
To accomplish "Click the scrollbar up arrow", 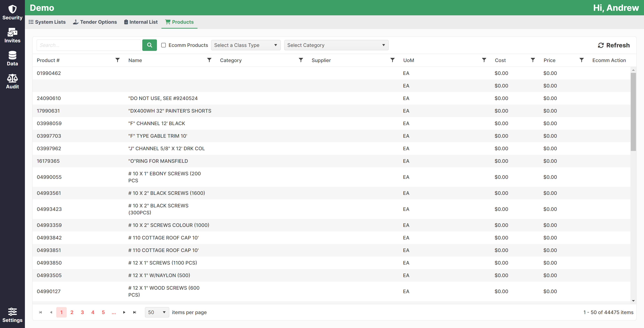I will click(x=633, y=70).
